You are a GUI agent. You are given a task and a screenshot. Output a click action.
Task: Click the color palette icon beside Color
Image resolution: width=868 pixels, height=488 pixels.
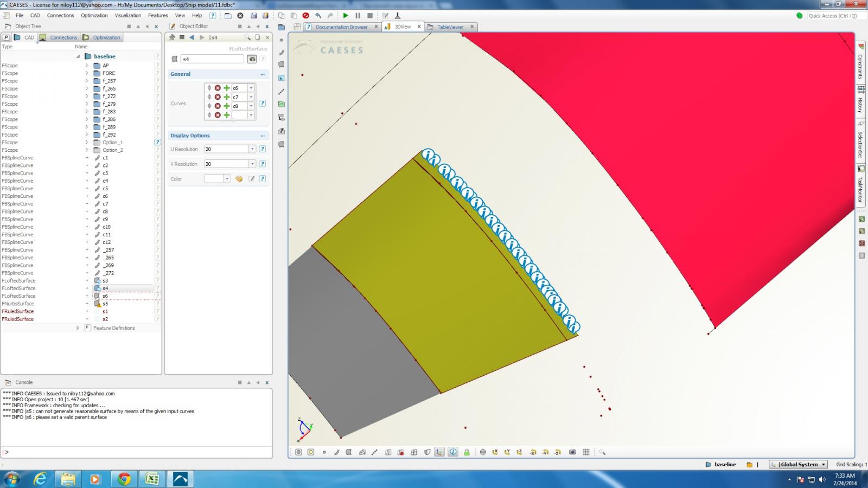pyautogui.click(x=239, y=179)
